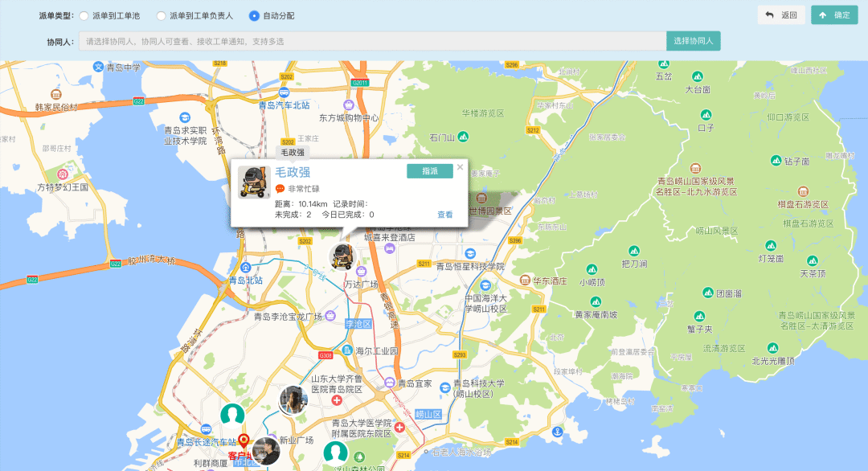Click the 返回 back button
The image size is (868, 471).
[780, 15]
